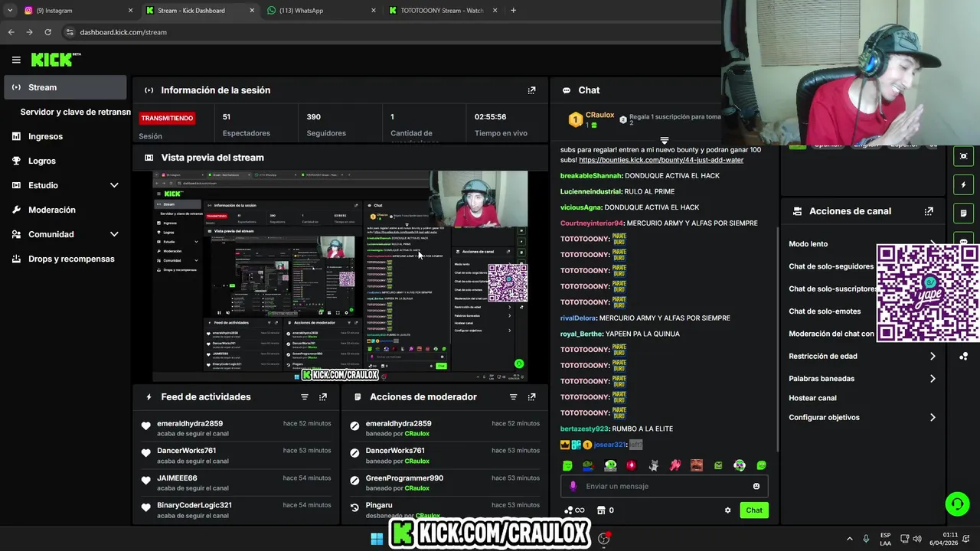Open the bounties.kick.com link in chat
This screenshot has height=551, width=980.
661,160
